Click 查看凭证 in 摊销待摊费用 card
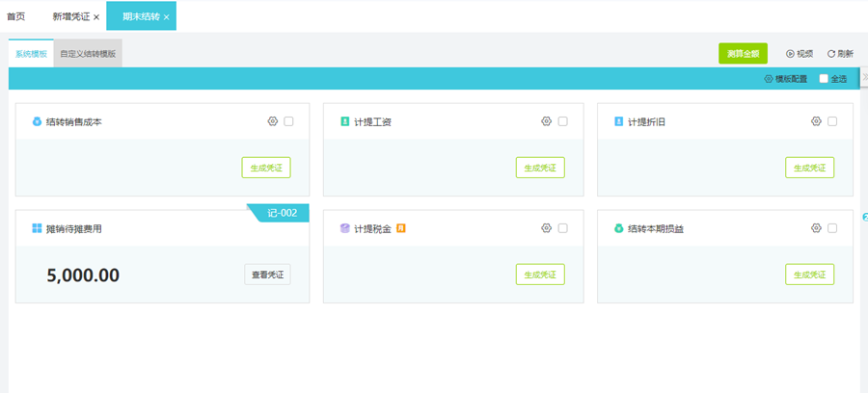 click(267, 275)
